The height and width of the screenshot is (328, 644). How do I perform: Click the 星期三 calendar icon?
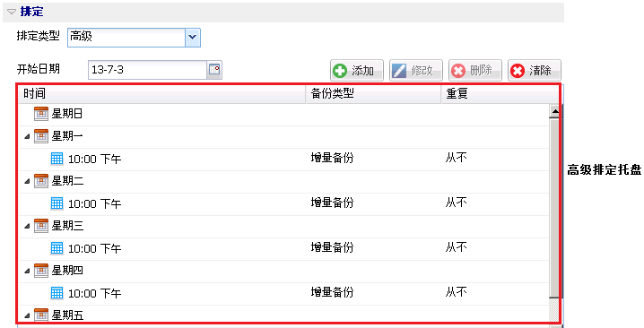pyautogui.click(x=41, y=225)
